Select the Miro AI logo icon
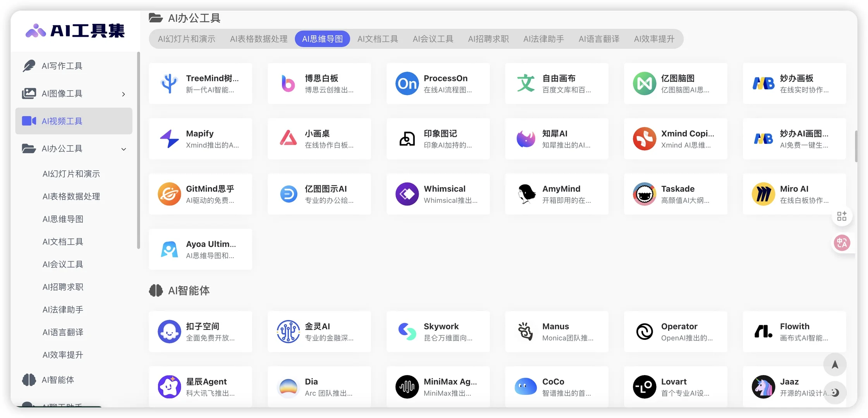Image resolution: width=868 pixels, height=418 pixels. pos(763,194)
